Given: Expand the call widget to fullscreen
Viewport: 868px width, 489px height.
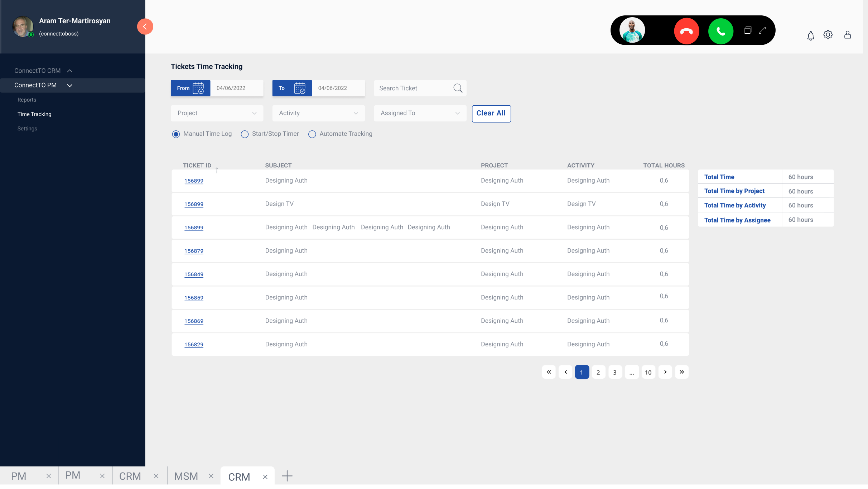Looking at the screenshot, I should click(762, 30).
